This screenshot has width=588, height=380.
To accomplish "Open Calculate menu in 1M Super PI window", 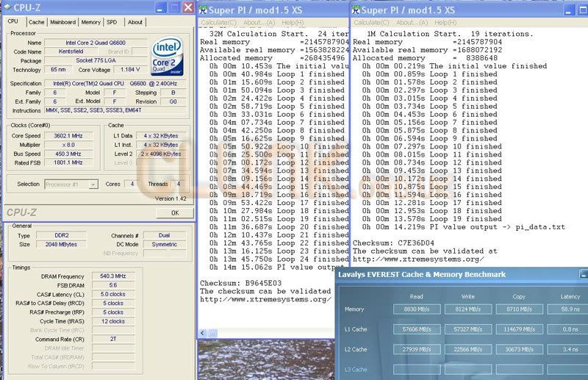I will (371, 23).
